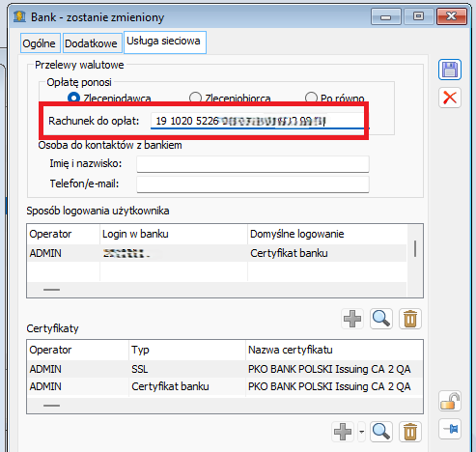
Task: Select the SSL certificate row for ADMIN
Action: pos(225,369)
